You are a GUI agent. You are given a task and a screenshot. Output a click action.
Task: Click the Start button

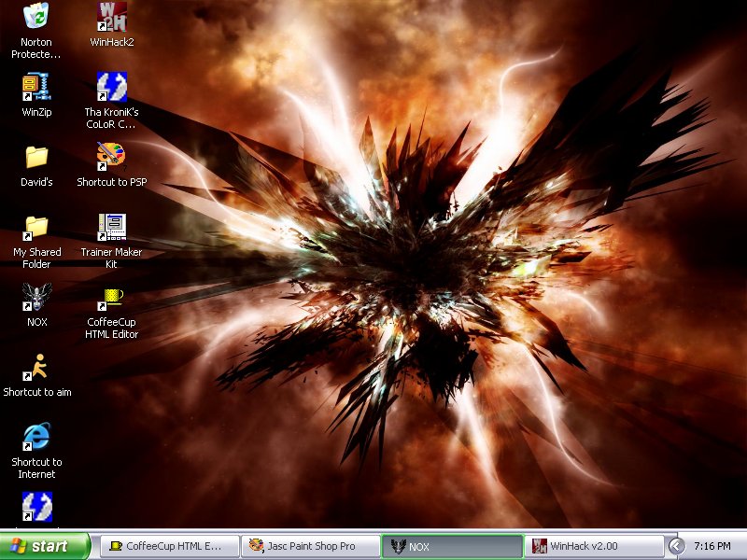[x=45, y=546]
